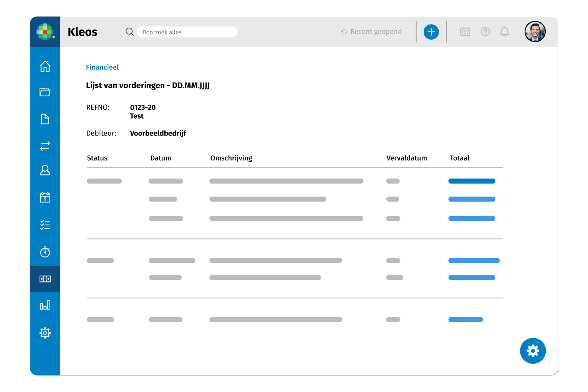Screen dimensions: 588x392
Task: Open the checklist tasks icon
Action: tap(45, 225)
